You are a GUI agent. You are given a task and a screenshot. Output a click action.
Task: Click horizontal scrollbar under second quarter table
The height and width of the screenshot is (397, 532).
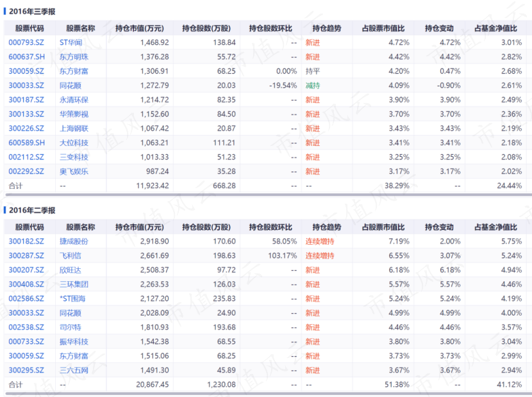point(269,394)
